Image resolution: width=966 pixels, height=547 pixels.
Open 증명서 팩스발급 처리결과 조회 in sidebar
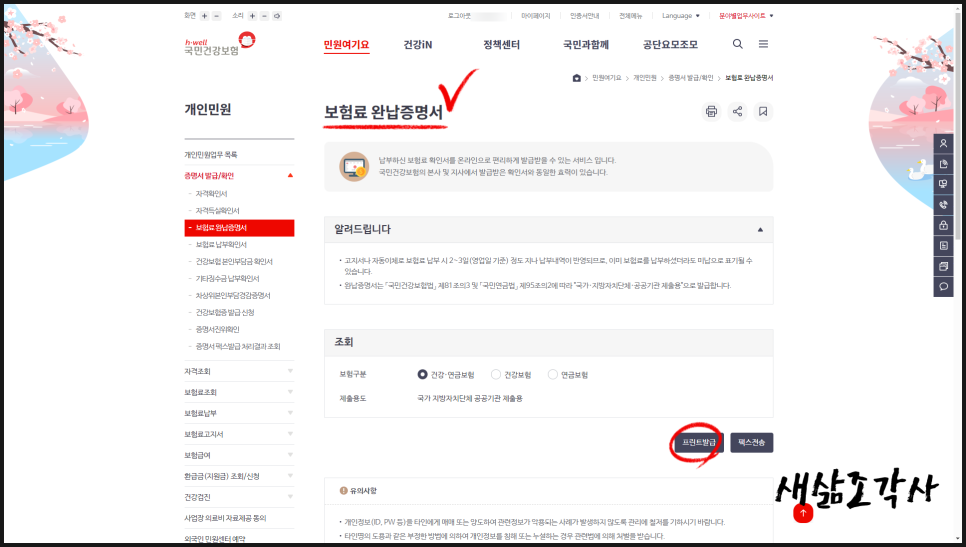[x=238, y=346]
